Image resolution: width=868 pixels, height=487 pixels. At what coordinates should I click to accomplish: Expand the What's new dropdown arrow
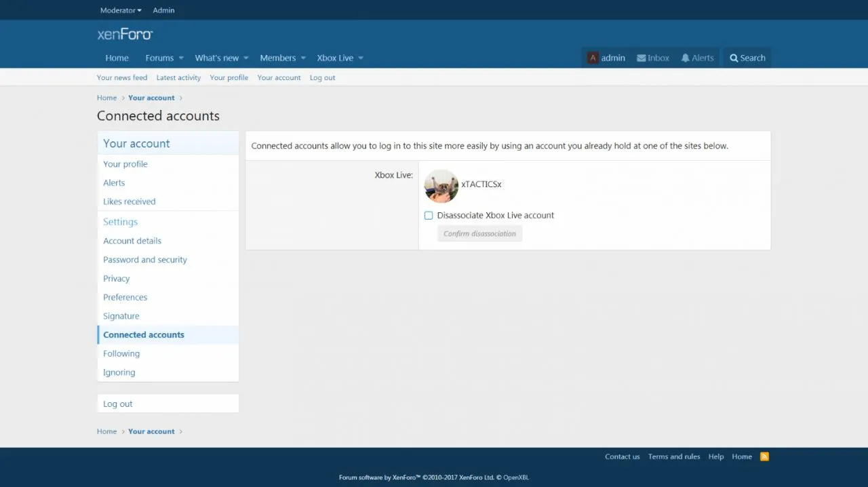246,58
